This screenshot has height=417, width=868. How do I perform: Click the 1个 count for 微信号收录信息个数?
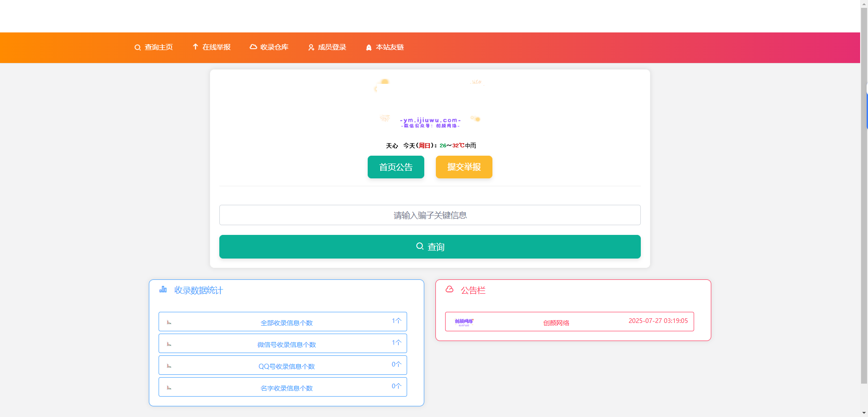pos(396,342)
